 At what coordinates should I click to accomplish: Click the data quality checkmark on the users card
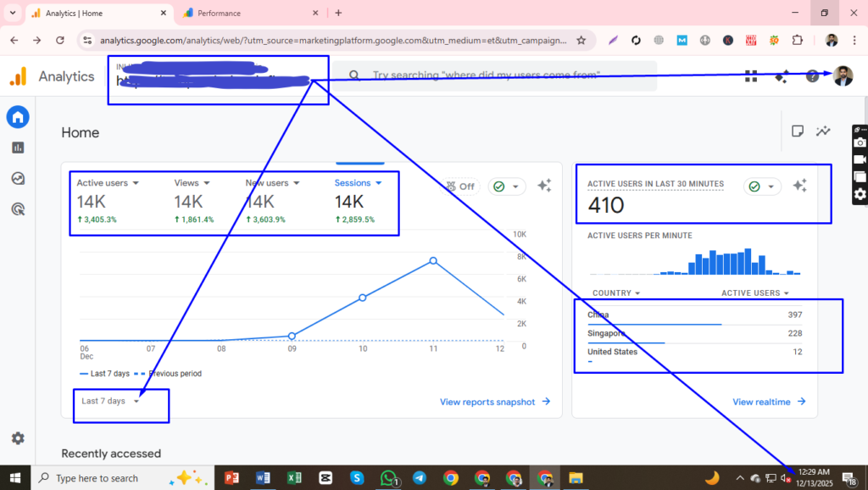click(x=498, y=186)
